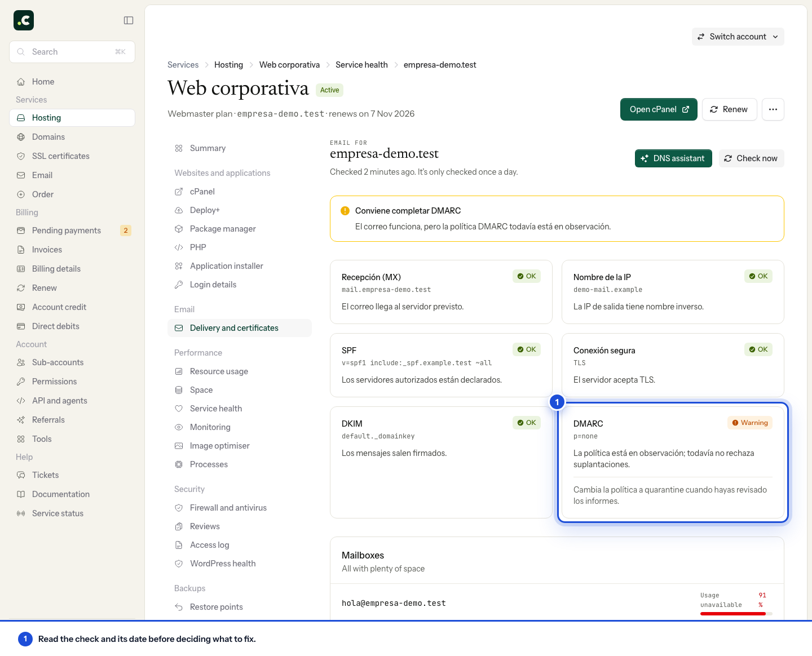Image resolution: width=812 pixels, height=656 pixels.
Task: Click the Conexión segura TLS card
Action: coord(673,365)
